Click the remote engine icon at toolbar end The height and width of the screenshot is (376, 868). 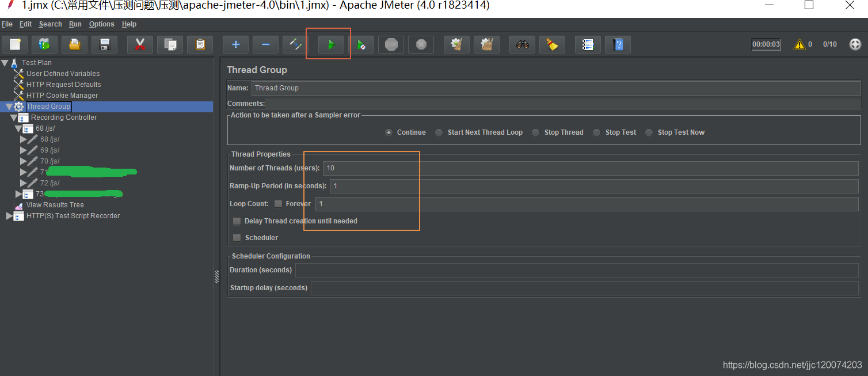point(855,44)
